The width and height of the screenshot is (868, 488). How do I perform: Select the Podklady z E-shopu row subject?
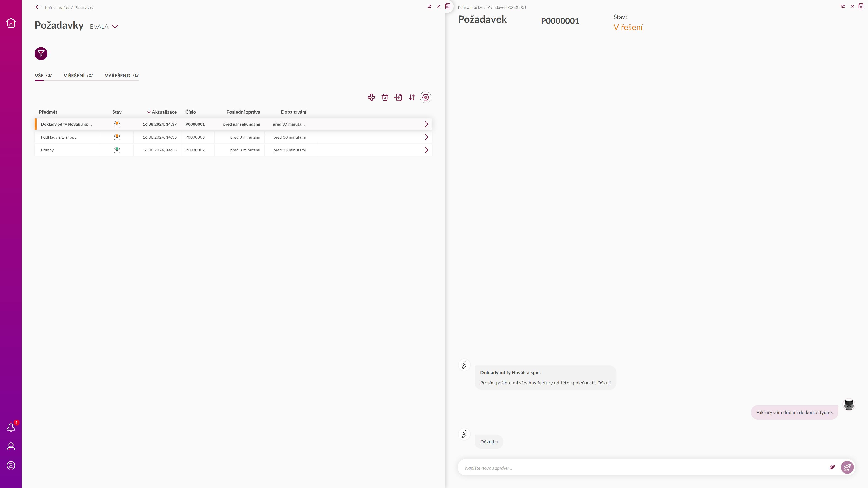pos(59,137)
